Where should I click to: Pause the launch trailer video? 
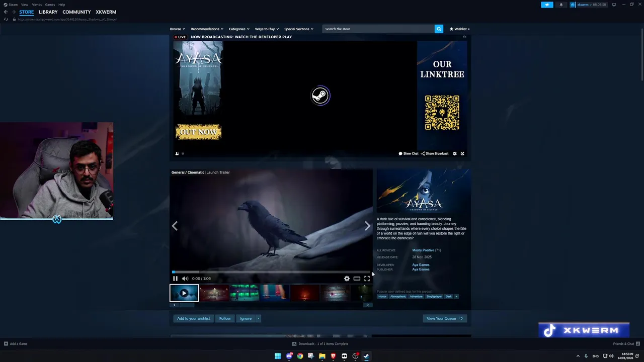pos(175,279)
